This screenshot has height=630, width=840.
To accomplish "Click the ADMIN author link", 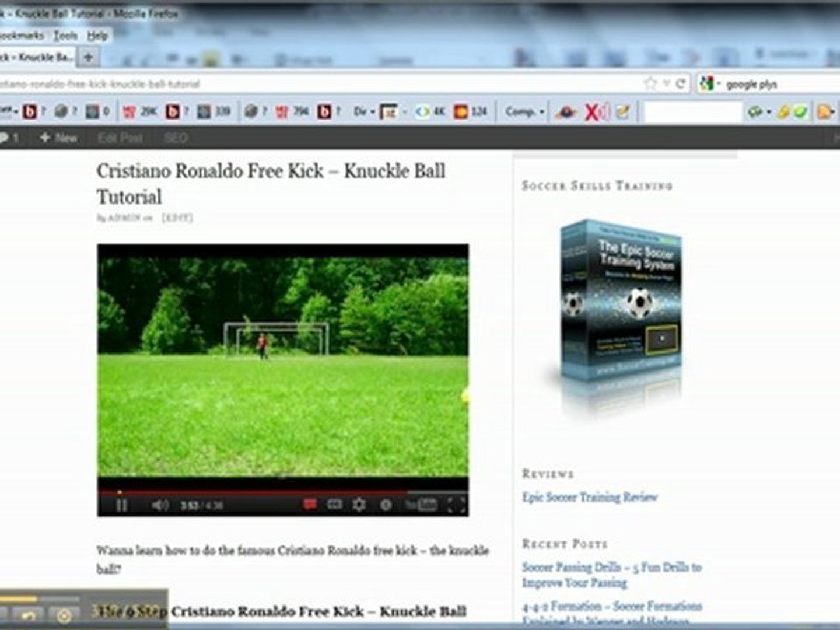I will point(124,218).
